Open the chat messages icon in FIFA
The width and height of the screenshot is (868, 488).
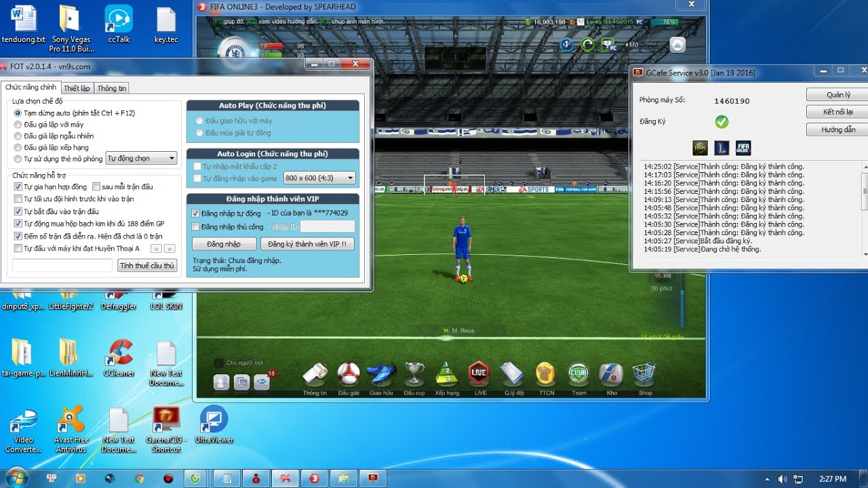(x=241, y=382)
